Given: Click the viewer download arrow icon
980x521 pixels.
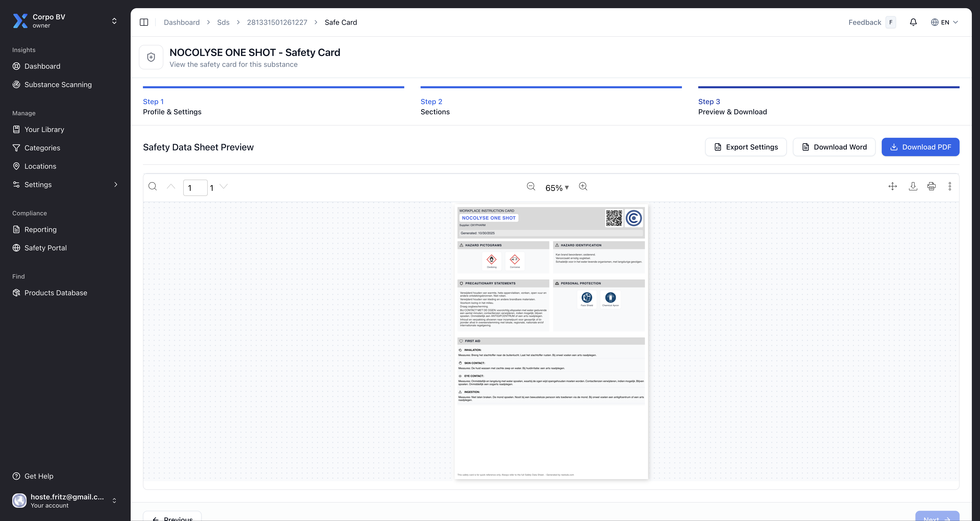Looking at the screenshot, I should [913, 186].
